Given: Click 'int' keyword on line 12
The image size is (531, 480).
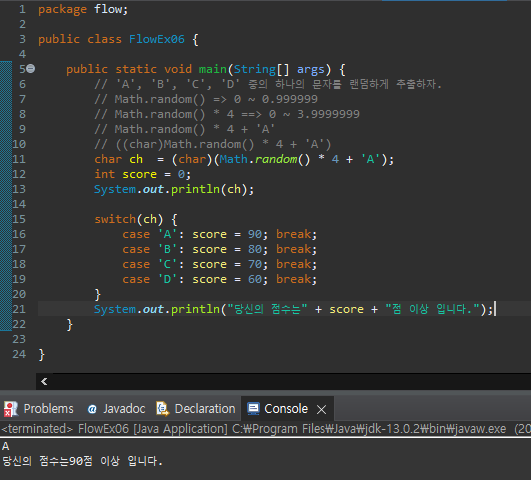Looking at the screenshot, I should click(x=105, y=174).
